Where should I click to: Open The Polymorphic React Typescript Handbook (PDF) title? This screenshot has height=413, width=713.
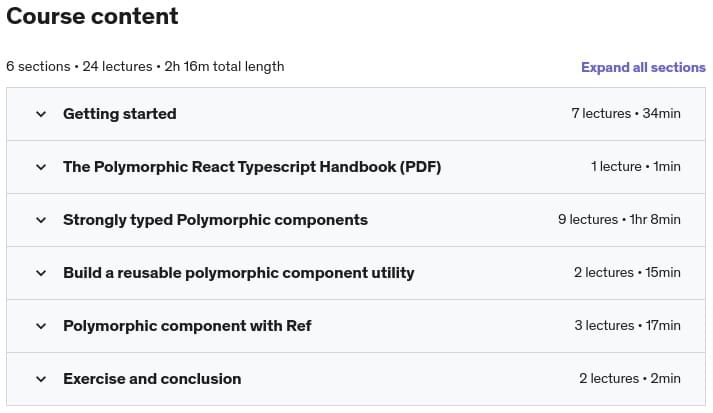tap(252, 167)
